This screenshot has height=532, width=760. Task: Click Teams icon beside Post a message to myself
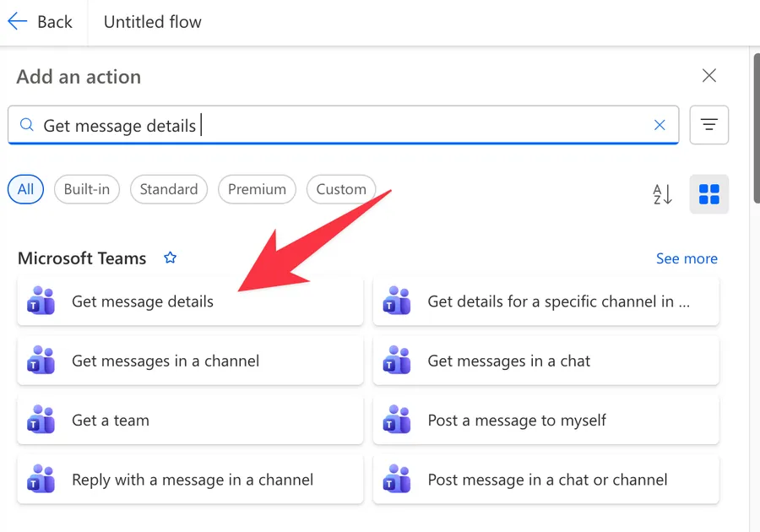coord(397,420)
